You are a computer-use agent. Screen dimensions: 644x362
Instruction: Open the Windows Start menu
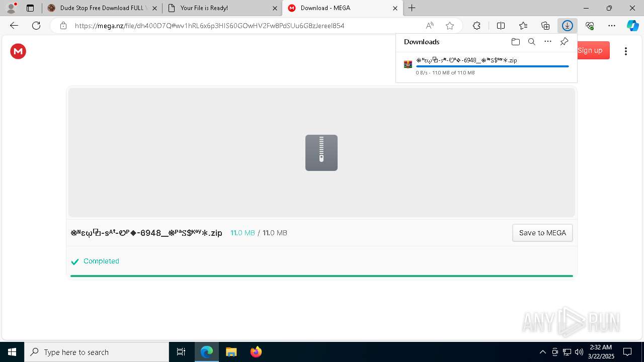[x=12, y=352]
